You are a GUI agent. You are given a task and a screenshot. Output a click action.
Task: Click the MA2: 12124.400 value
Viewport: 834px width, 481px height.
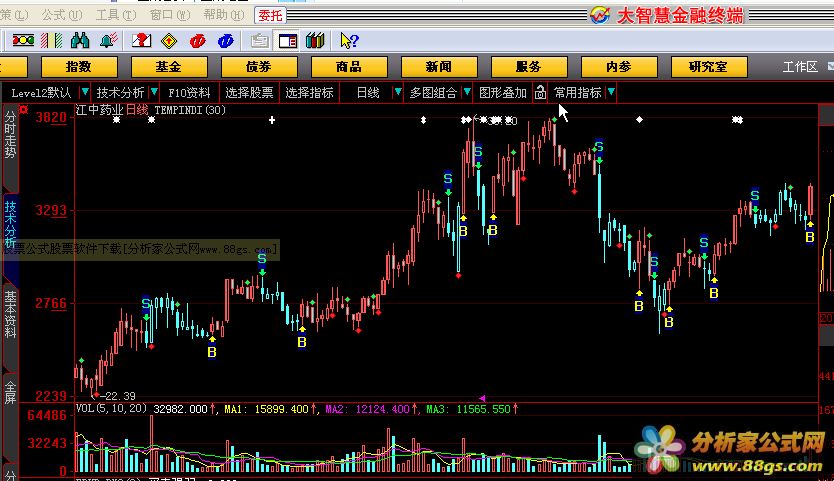pyautogui.click(x=368, y=409)
